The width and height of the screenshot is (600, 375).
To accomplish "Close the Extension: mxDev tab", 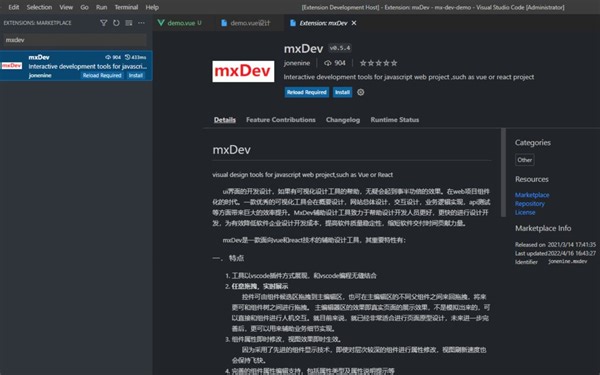I will (x=354, y=23).
